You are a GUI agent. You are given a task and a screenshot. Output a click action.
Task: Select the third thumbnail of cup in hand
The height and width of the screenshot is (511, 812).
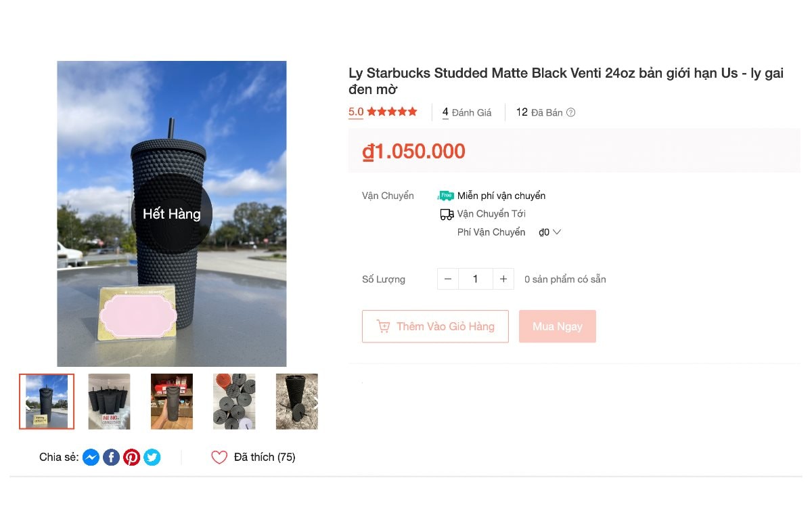point(172,401)
